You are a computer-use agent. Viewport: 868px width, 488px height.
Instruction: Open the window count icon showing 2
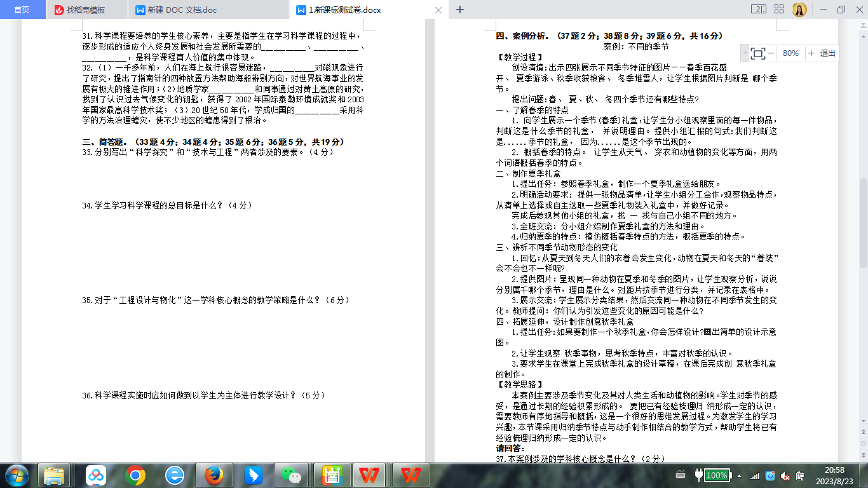(x=758, y=10)
